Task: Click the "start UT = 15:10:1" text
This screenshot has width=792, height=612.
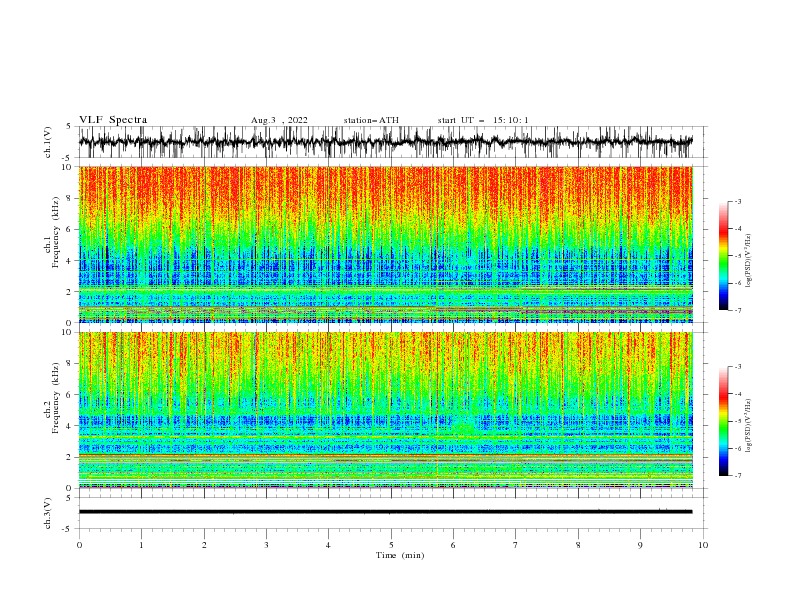Action: 483,120
